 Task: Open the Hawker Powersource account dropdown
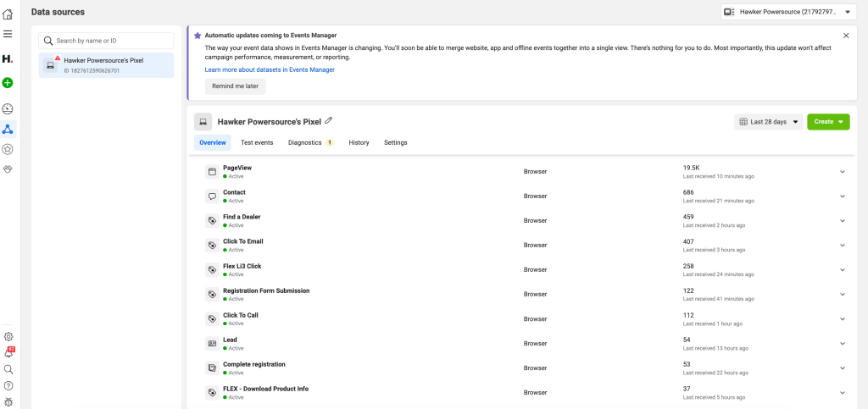click(788, 12)
